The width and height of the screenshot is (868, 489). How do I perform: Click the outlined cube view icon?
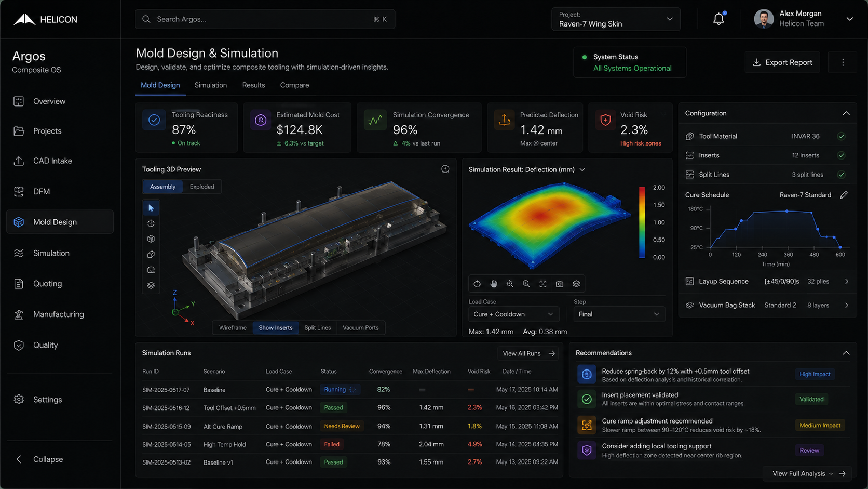pos(151,255)
